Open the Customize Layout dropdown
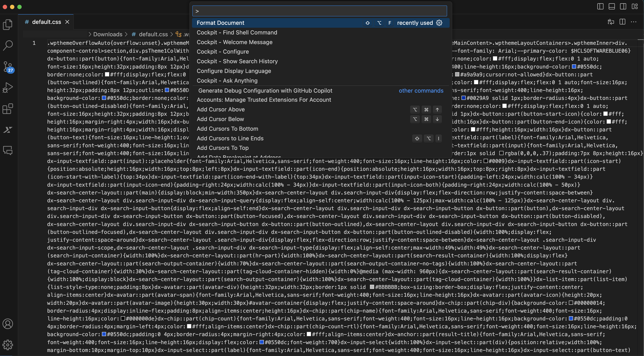 tap(635, 7)
